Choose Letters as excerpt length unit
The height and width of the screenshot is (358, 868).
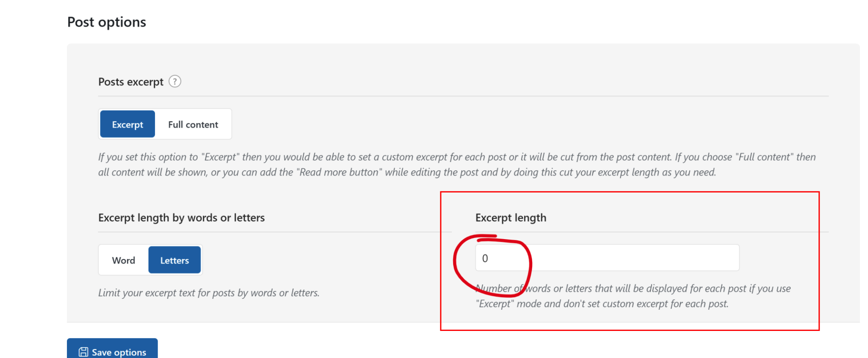coord(174,260)
